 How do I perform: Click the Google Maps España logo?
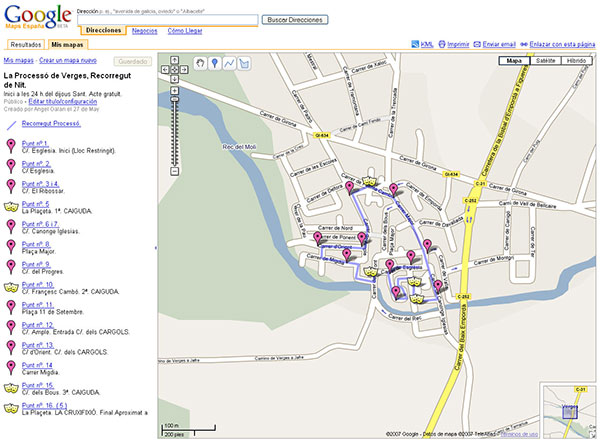pyautogui.click(x=38, y=17)
